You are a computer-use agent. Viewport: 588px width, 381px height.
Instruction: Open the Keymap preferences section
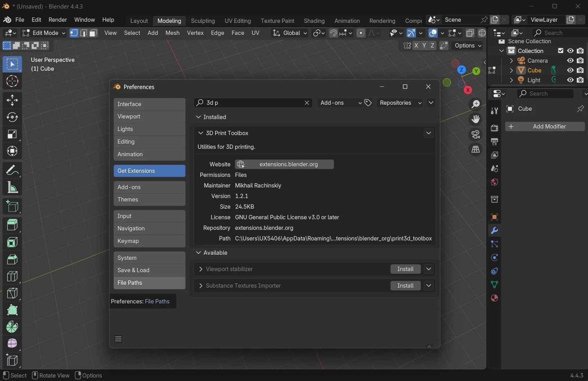coord(149,241)
